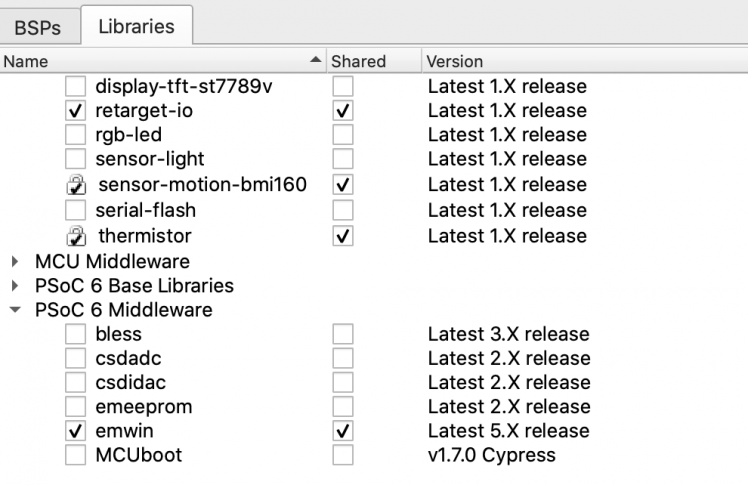Click the lock icon beside thermistor
The height and width of the screenshot is (485, 748).
click(76, 236)
